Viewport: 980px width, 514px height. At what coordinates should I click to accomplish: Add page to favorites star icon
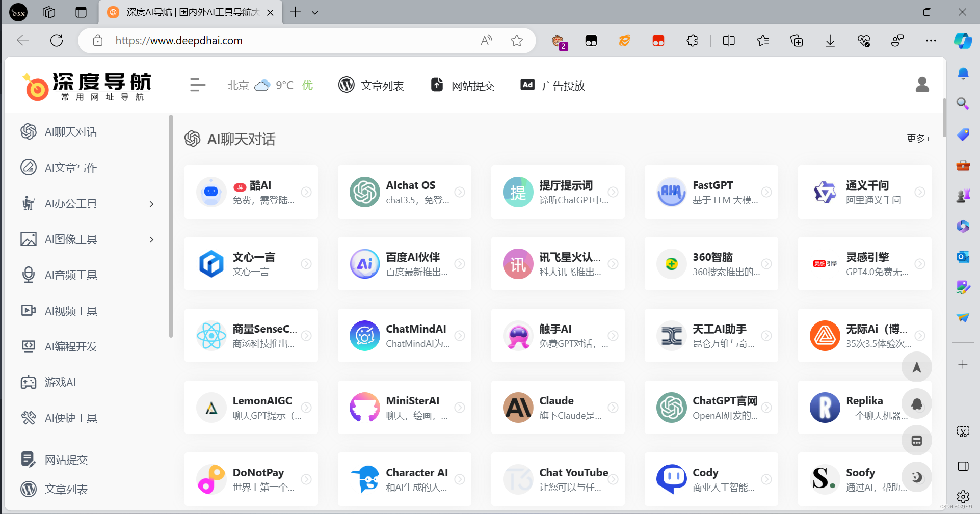click(x=517, y=41)
